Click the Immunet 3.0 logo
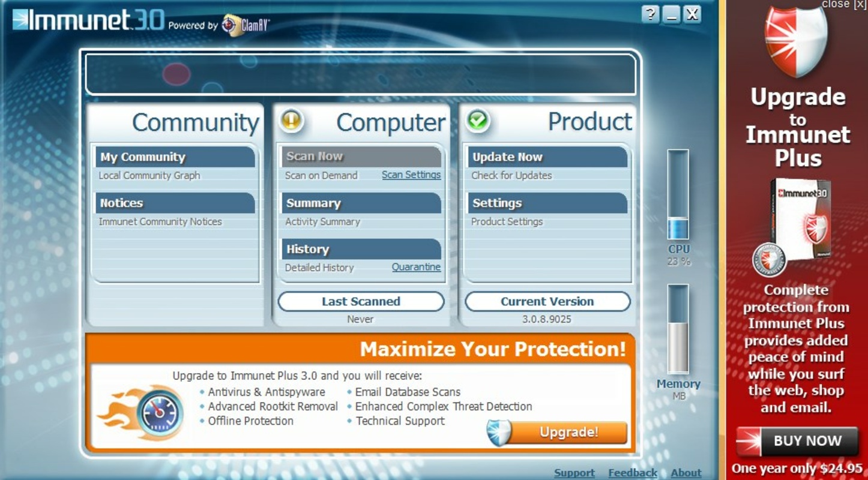The height and width of the screenshot is (480, 868). (88, 20)
